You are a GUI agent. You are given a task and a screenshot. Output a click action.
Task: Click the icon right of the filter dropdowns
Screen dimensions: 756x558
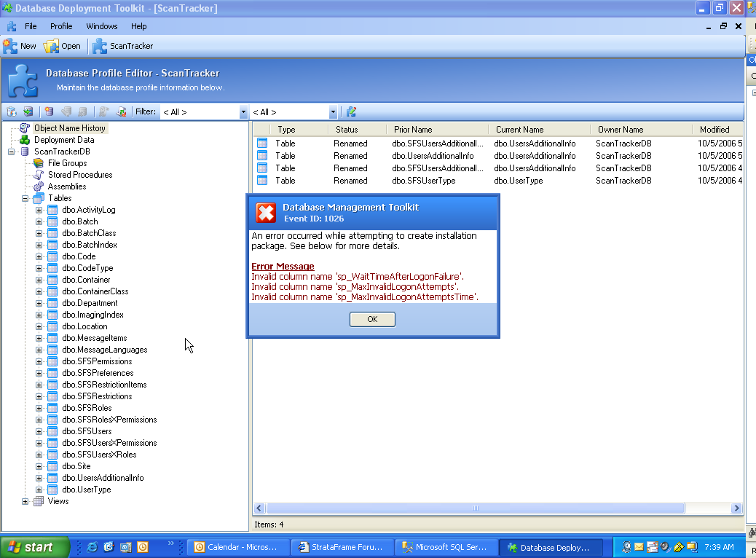point(352,112)
